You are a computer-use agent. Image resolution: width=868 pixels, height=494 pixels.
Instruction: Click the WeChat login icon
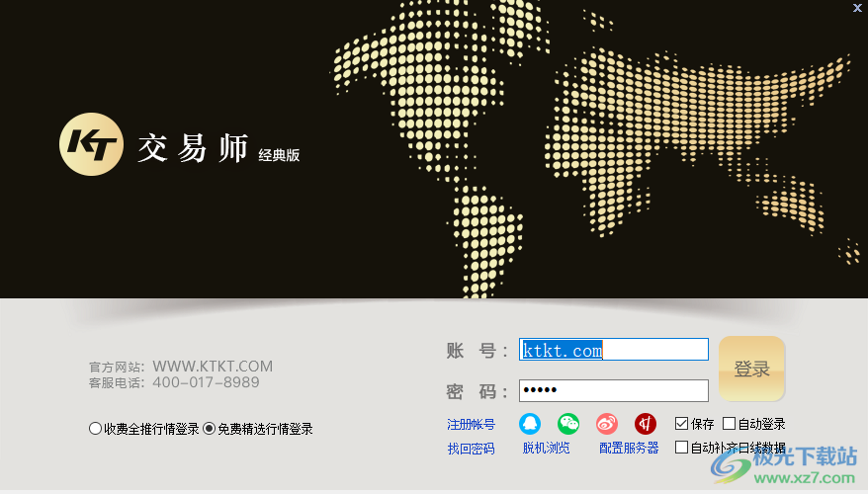[568, 424]
